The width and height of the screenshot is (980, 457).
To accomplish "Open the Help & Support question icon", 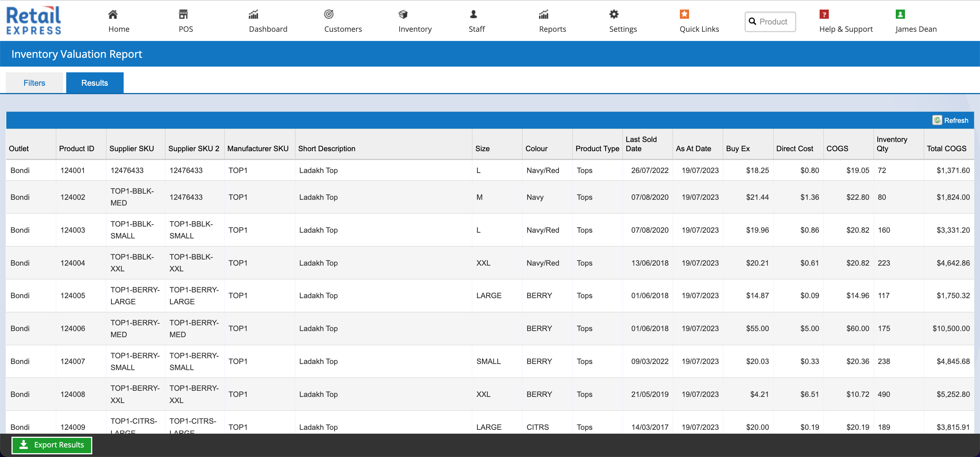I will point(824,15).
